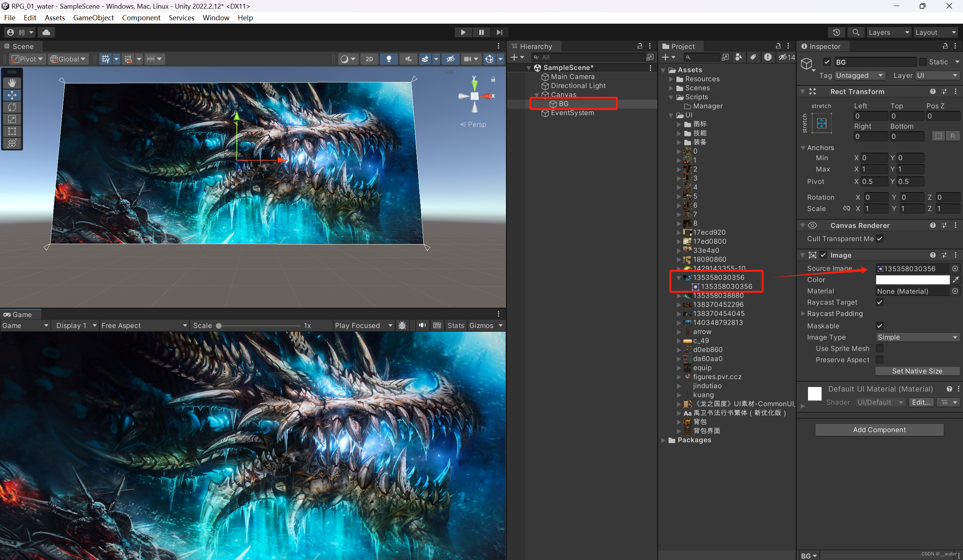963x560 pixels.
Task: Click the Image Color swatch
Action: pyautogui.click(x=913, y=279)
